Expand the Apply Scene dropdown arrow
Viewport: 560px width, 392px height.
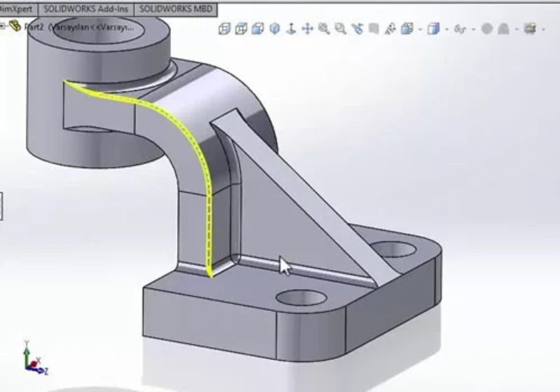point(517,29)
